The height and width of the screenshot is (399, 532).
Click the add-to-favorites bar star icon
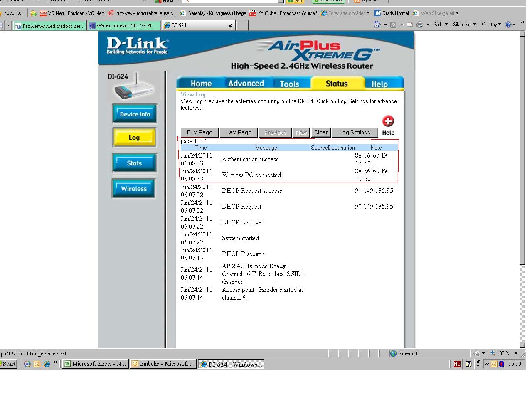[x=33, y=13]
